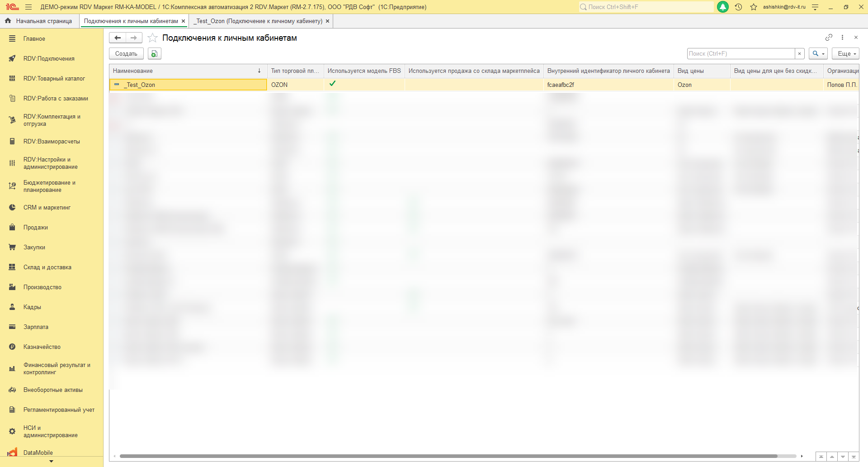Screen dimensions: 868x467
Task: Focus the global Поиск Ctrl+Shift+F field
Action: (x=646, y=7)
